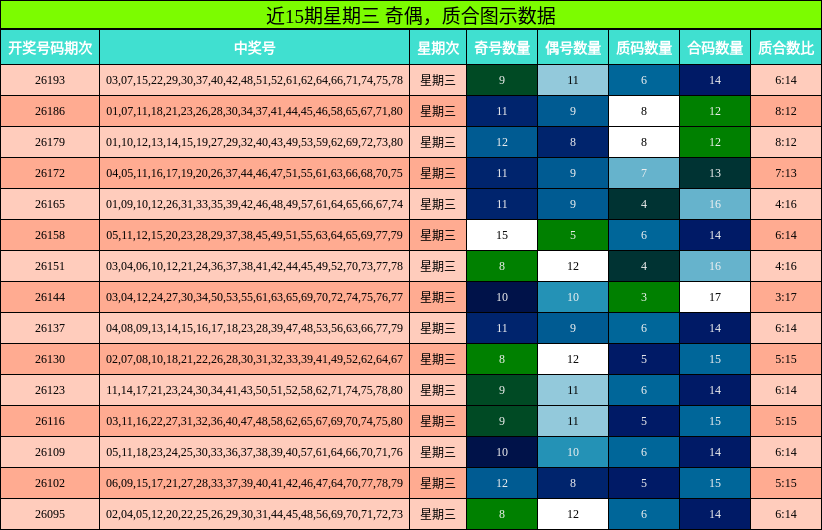Click the prime count 8 in row 26186
Screen dimensions: 822x530
[644, 111]
